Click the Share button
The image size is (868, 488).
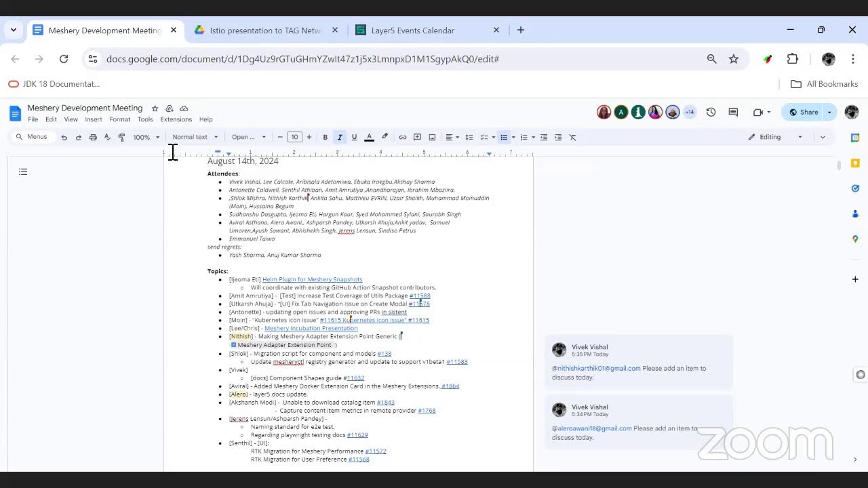pyautogui.click(x=803, y=112)
